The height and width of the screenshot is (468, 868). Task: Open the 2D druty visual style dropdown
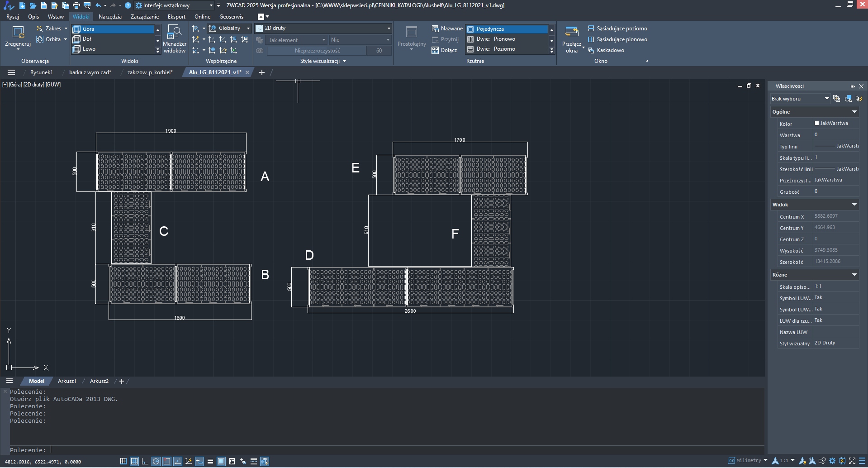[x=388, y=28]
